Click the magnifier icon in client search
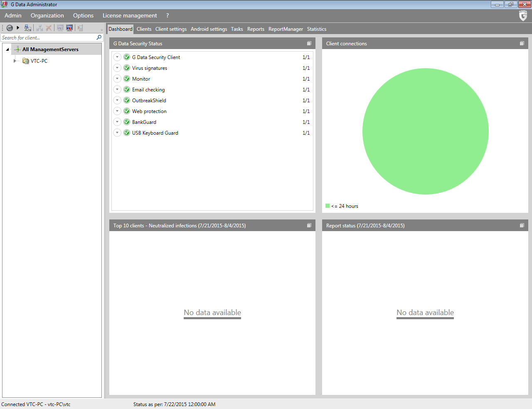The image size is (532, 409). 99,37
